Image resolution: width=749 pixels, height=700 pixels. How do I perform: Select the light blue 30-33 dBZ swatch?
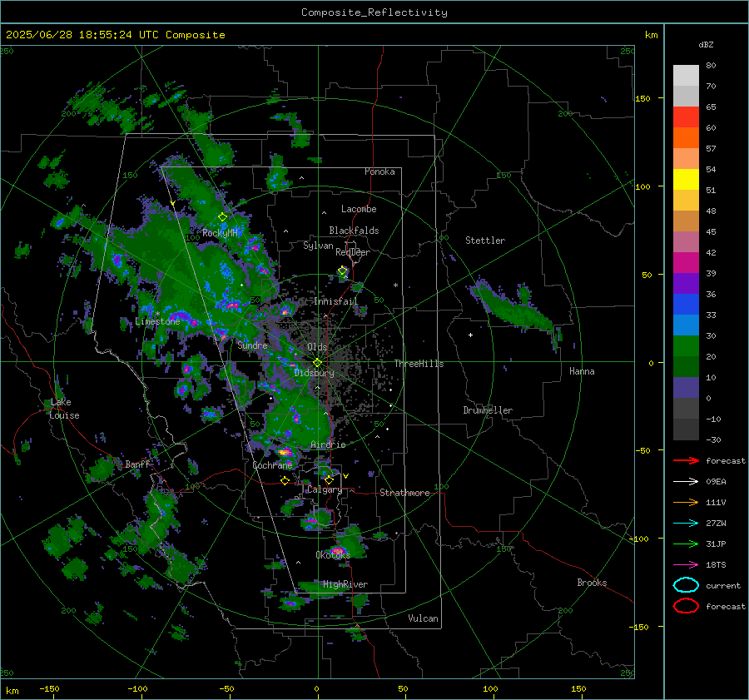(686, 325)
